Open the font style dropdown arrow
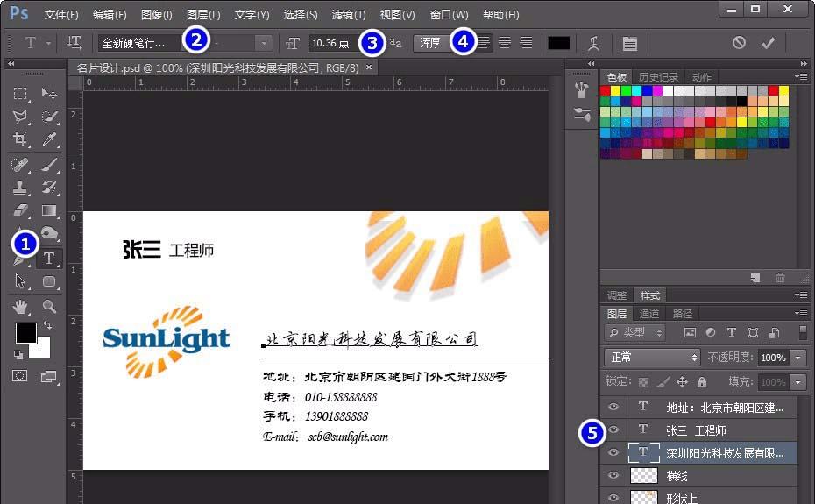Screen dimensions: 815x504 click(x=264, y=43)
